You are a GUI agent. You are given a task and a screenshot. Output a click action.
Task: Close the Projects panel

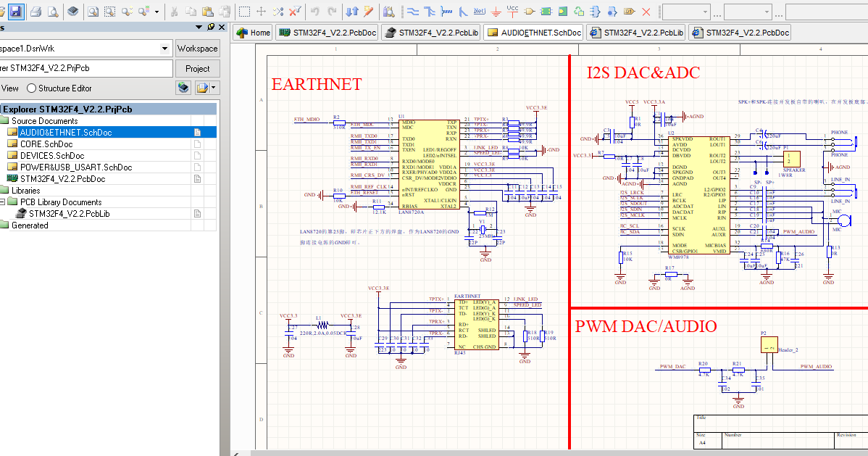(x=222, y=27)
